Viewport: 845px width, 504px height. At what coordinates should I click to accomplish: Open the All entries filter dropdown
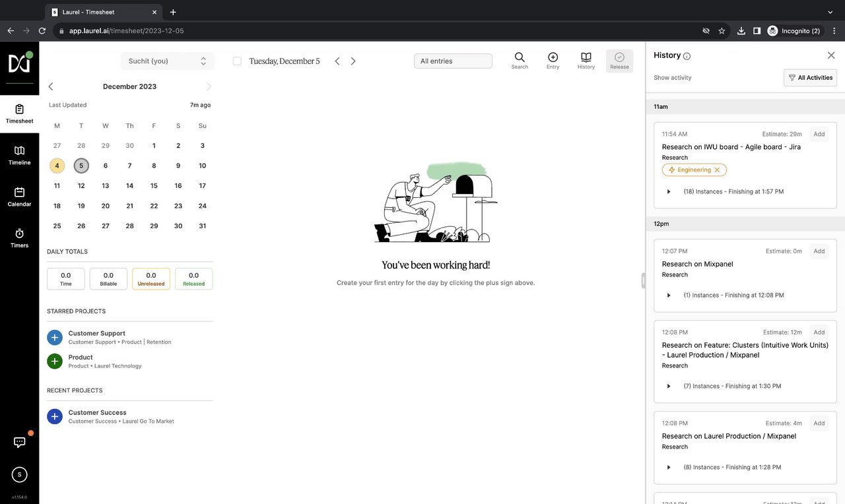pyautogui.click(x=453, y=61)
